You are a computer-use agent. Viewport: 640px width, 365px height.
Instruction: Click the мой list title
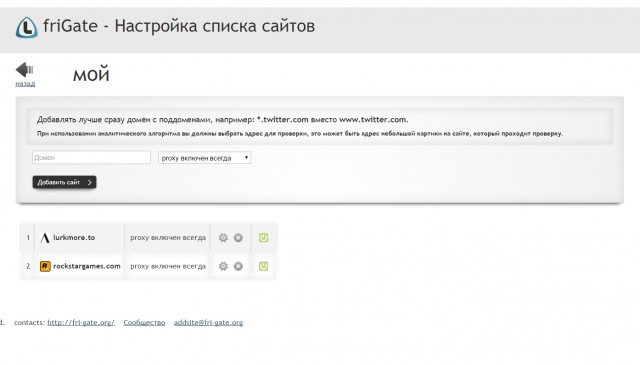(x=91, y=75)
